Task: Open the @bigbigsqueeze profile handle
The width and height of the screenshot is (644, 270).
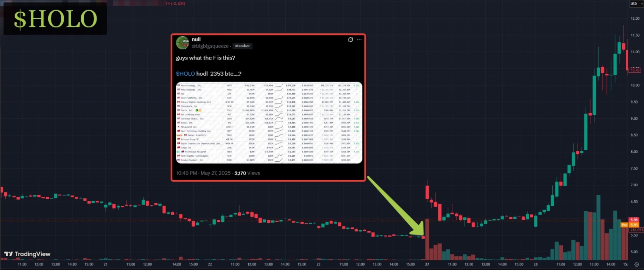Action: 210,46
